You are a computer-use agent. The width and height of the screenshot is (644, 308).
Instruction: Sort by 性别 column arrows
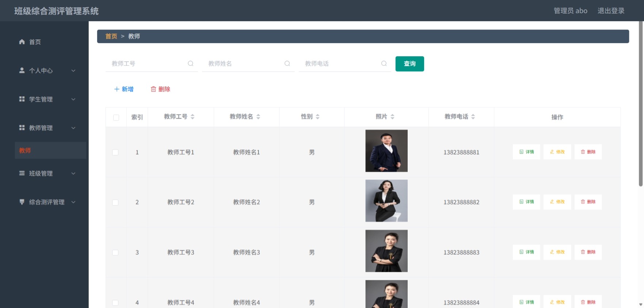pos(317,117)
